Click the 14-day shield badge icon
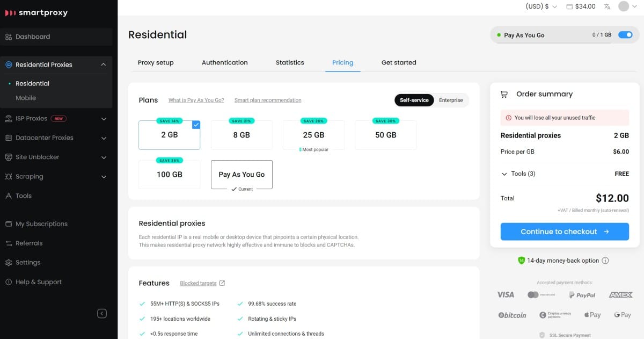The image size is (644, 339). tap(521, 261)
